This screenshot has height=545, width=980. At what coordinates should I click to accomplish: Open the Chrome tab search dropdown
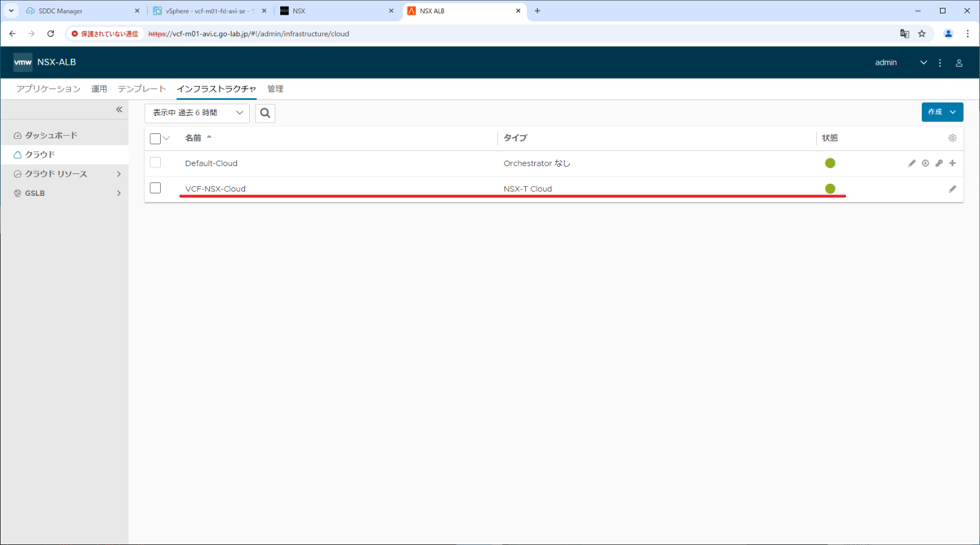pyautogui.click(x=11, y=11)
